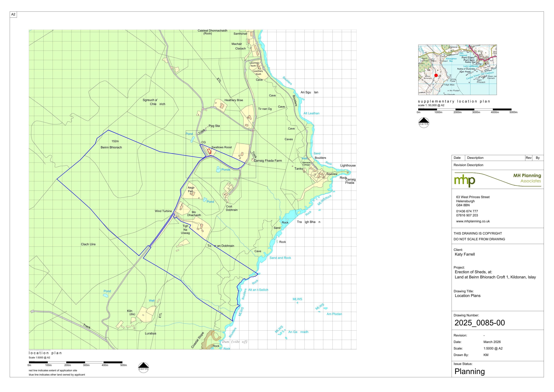Click the Tir nan Og label
554x392 pixels.
click(265, 109)
